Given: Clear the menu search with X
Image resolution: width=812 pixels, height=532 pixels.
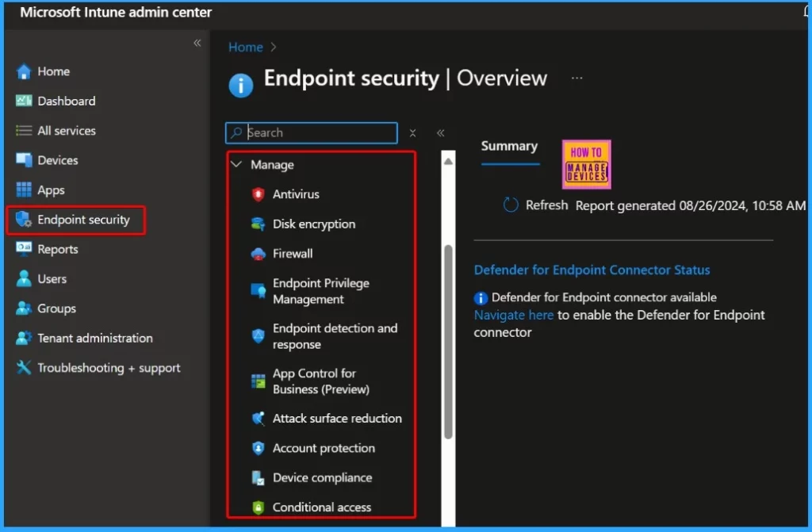Looking at the screenshot, I should [412, 133].
